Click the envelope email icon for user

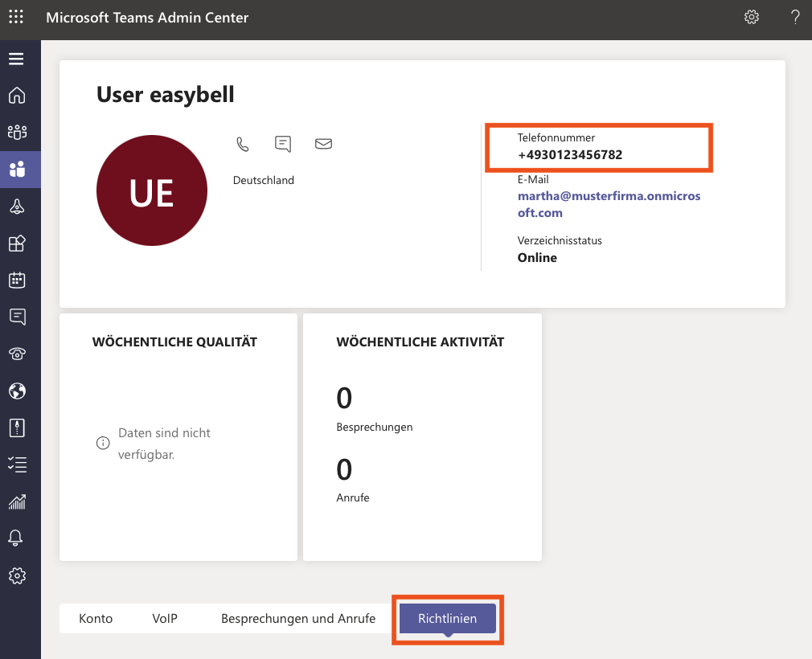pos(324,144)
